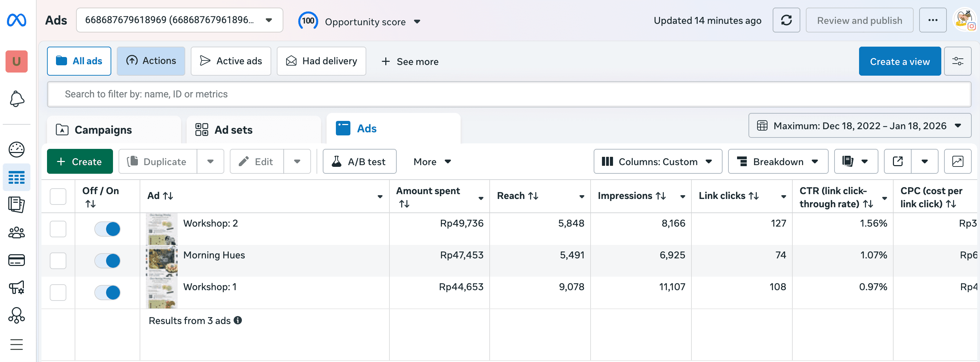The image size is (980, 362).
Task: Switch to the Ad sets tab
Action: (x=233, y=130)
